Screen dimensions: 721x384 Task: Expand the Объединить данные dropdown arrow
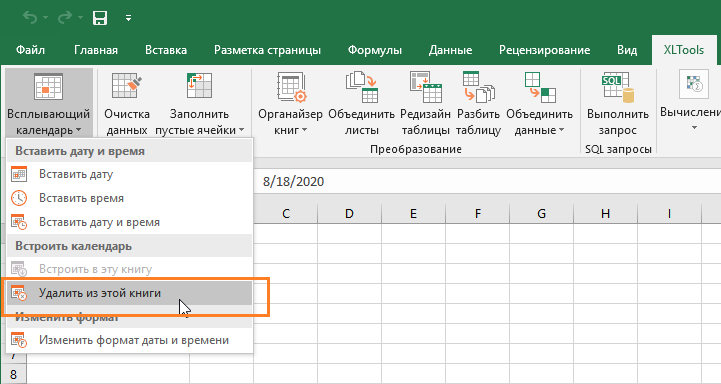561,131
